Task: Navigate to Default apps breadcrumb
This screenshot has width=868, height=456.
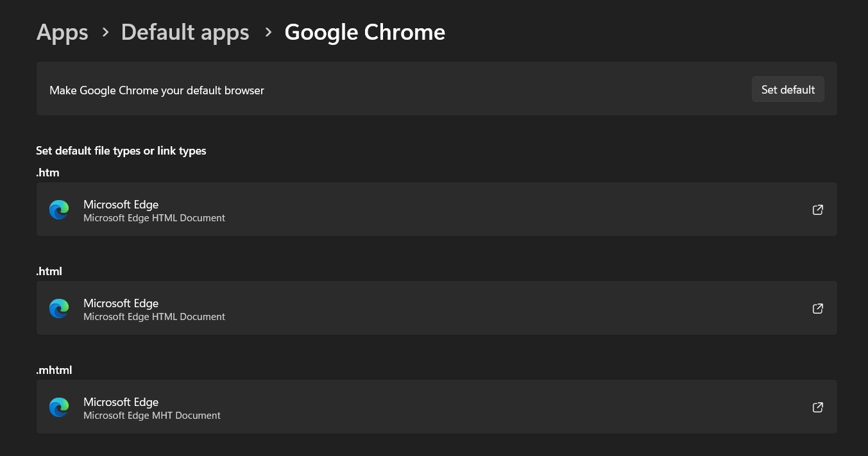Action: coord(185,32)
